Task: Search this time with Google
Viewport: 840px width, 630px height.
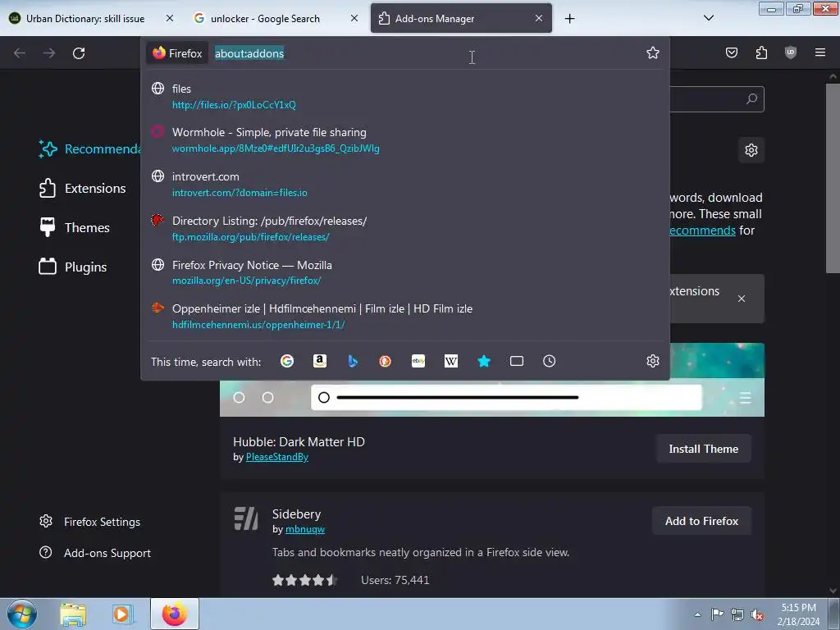Action: [x=287, y=361]
